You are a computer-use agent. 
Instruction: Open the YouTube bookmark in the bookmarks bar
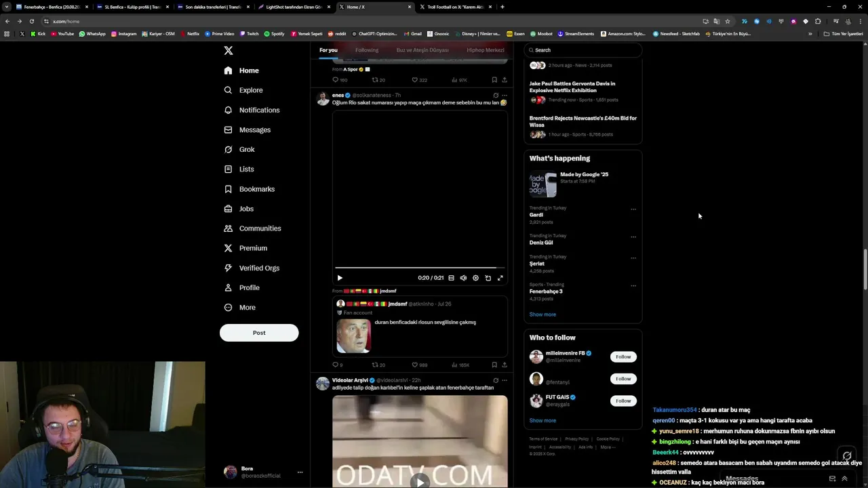pos(62,34)
